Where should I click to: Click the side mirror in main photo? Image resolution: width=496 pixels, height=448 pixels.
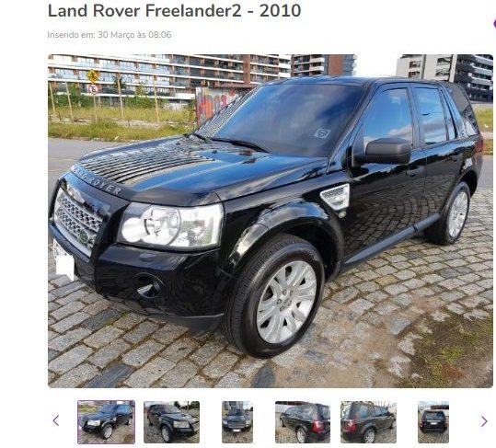[x=384, y=151]
